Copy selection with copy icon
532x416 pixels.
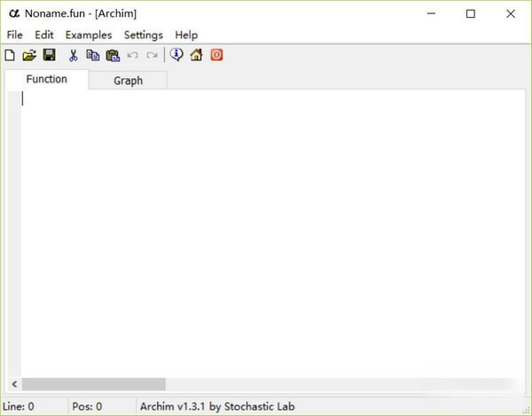coord(93,55)
